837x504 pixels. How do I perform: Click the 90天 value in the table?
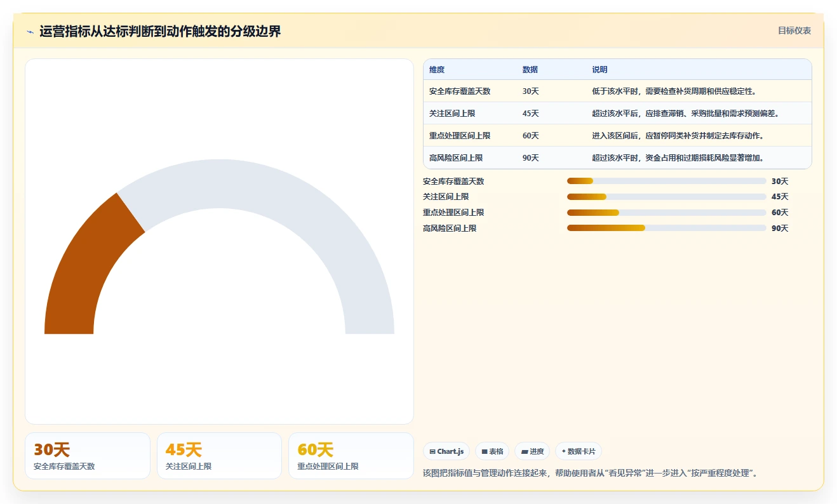(531, 158)
